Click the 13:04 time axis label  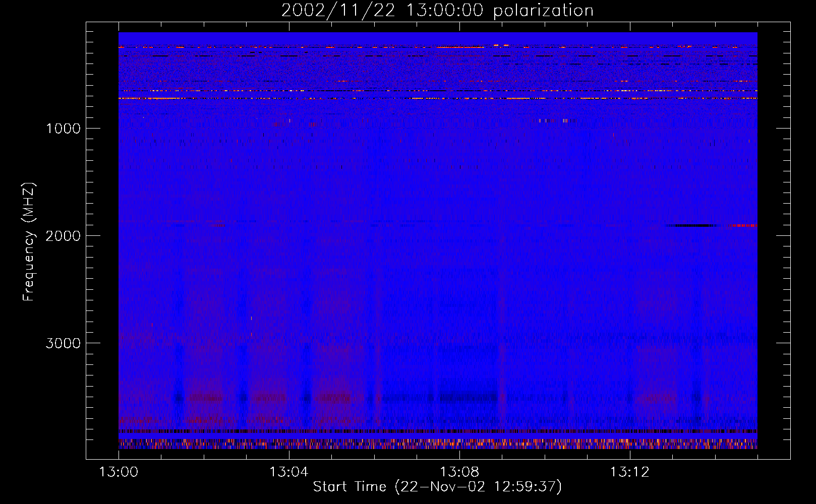pyautogui.click(x=289, y=472)
